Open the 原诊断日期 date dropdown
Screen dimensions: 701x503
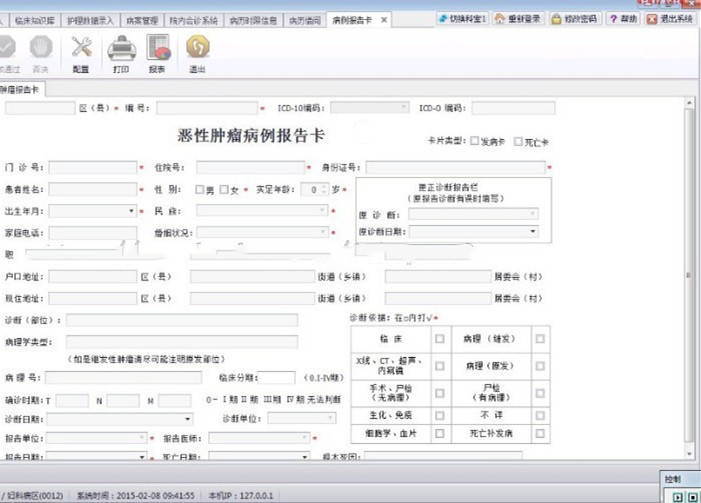coord(532,232)
